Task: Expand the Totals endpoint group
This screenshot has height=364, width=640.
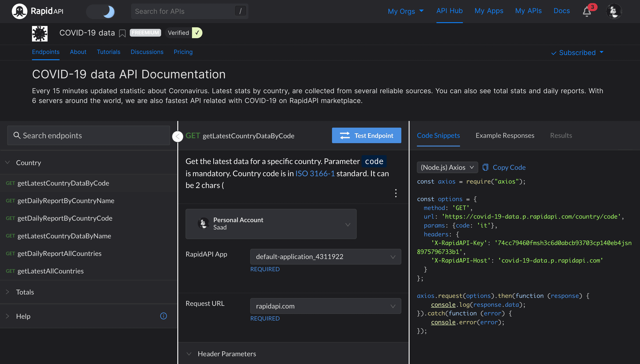Action: (x=89, y=292)
